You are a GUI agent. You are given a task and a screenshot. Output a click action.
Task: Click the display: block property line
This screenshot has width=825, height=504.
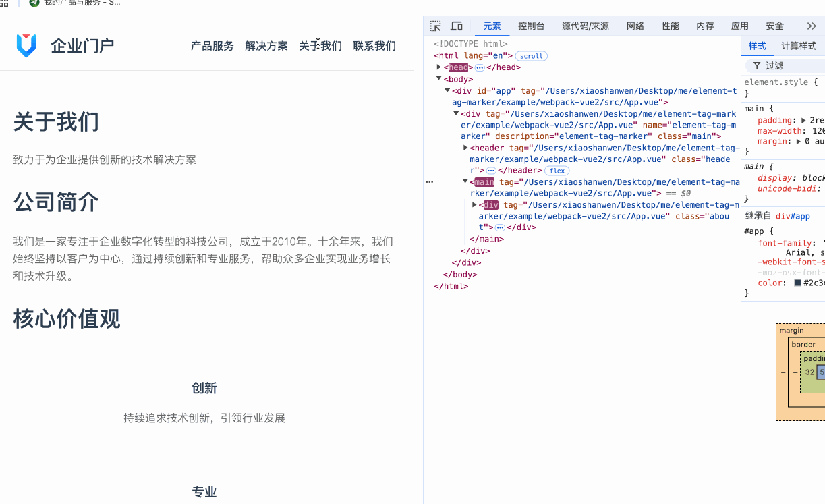[x=791, y=178]
